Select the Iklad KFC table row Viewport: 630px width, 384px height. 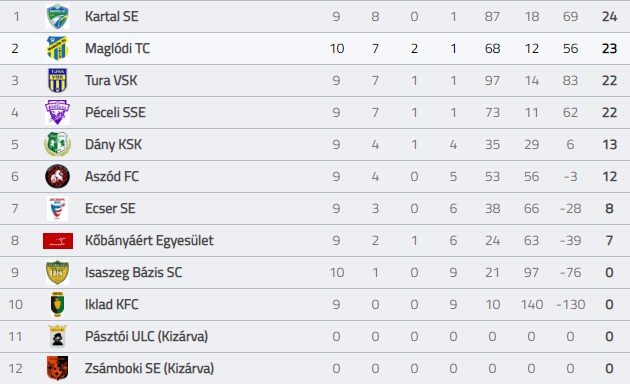point(315,304)
